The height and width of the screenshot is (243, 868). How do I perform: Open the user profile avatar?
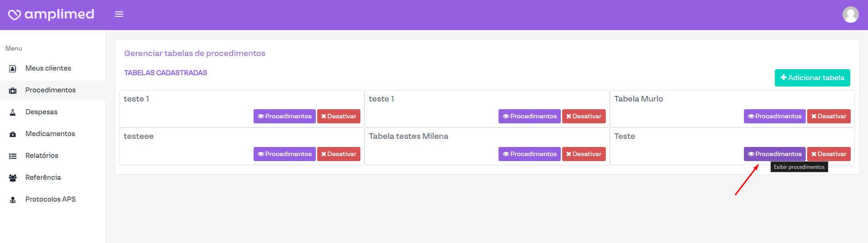pos(850,15)
